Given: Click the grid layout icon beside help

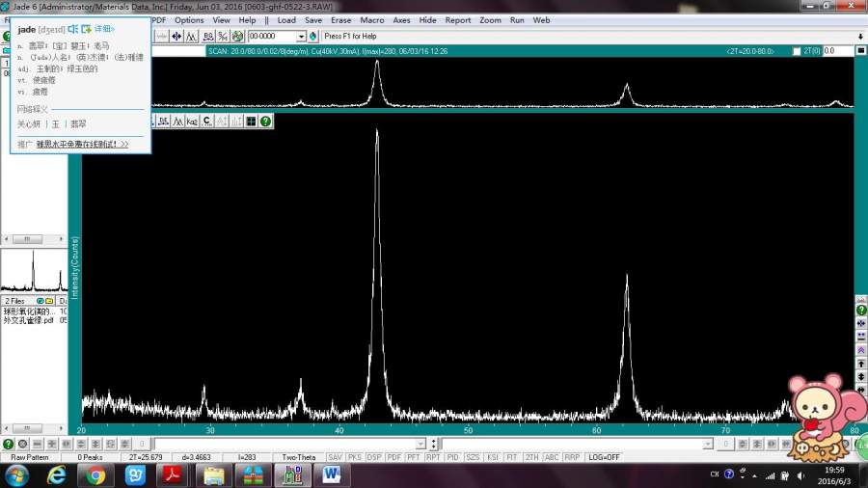Looking at the screenshot, I should pyautogui.click(x=251, y=121).
